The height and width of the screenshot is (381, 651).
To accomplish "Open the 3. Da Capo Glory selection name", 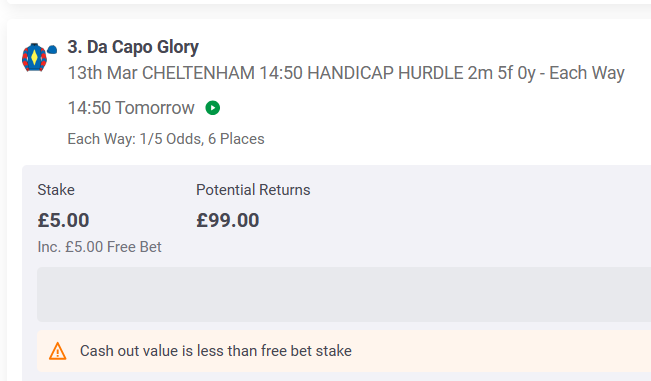I will pos(133,47).
